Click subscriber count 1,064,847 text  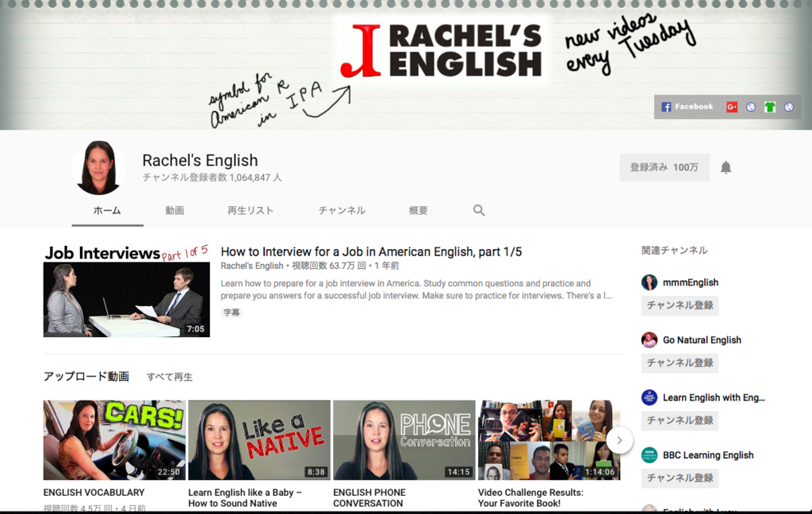(213, 177)
